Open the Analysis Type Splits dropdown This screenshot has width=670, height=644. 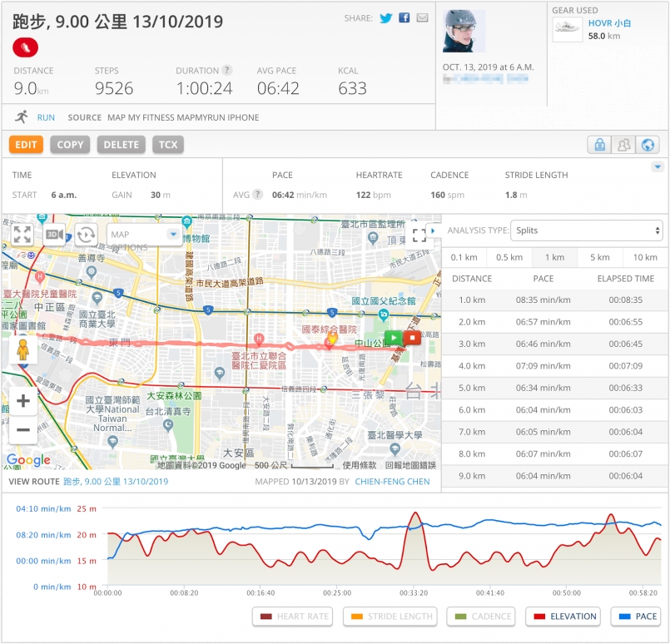[x=587, y=230]
